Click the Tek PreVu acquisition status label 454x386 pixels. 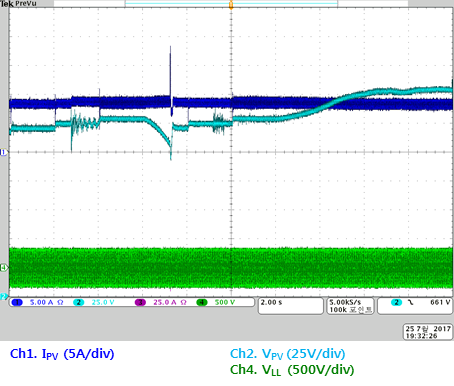pos(19,4)
